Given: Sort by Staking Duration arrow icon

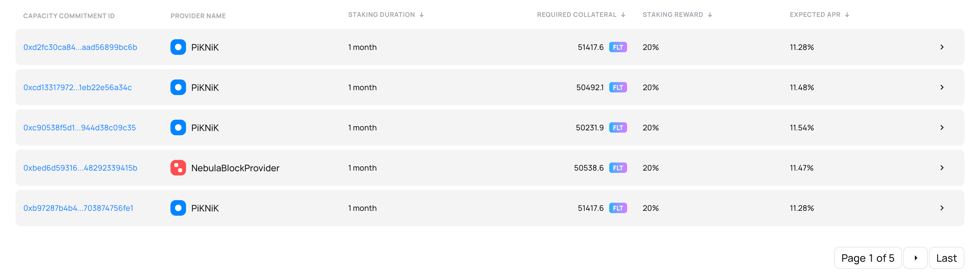Looking at the screenshot, I should click(x=422, y=15).
